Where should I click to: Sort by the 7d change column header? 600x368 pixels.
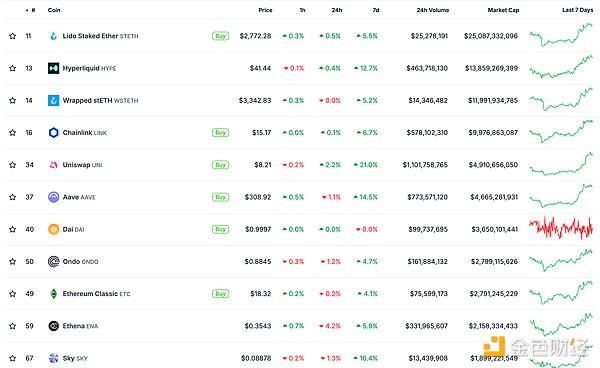tap(376, 10)
